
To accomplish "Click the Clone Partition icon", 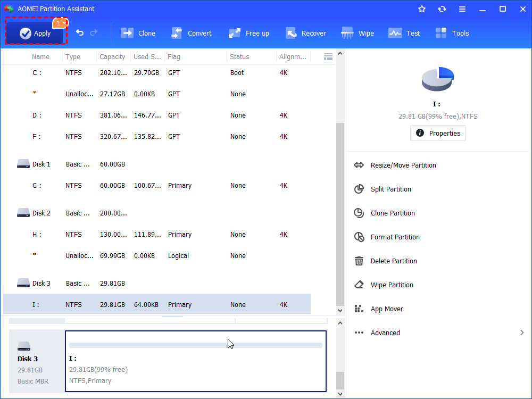I will coord(359,213).
